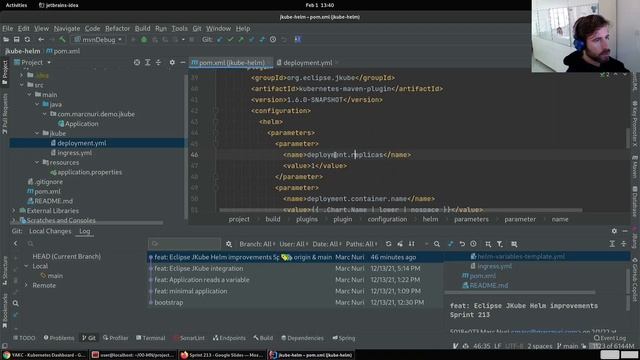Click the Git tool window settings gear
Image resolution: width=640 pixels, height=360 pixels.
[x=614, y=231]
